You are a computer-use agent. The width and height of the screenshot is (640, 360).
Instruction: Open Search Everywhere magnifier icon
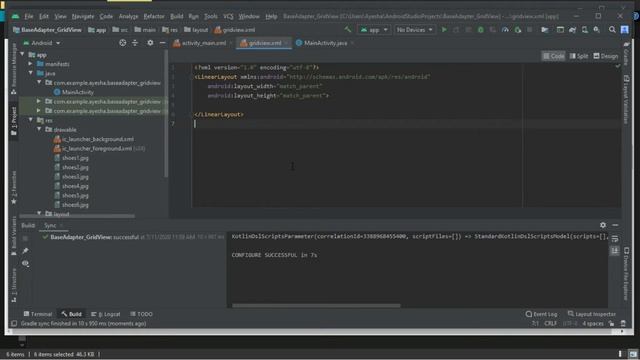612,30
